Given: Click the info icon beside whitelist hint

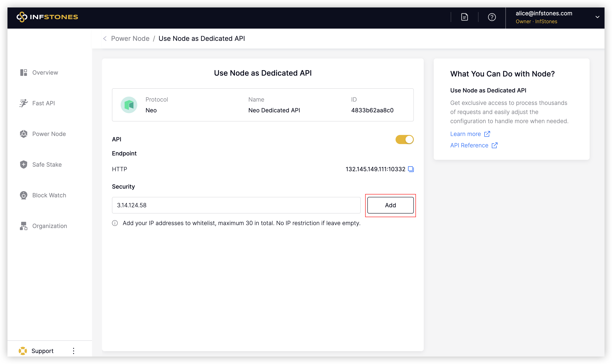Looking at the screenshot, I should (x=115, y=223).
